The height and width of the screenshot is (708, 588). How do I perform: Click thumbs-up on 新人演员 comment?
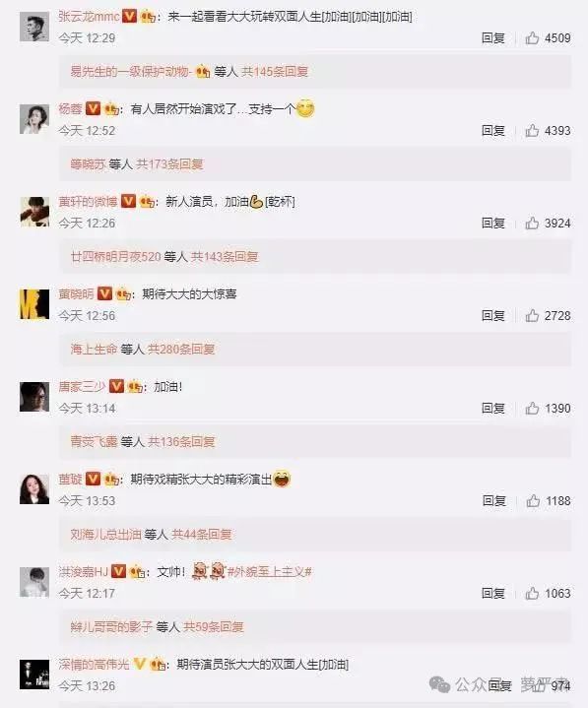point(532,224)
